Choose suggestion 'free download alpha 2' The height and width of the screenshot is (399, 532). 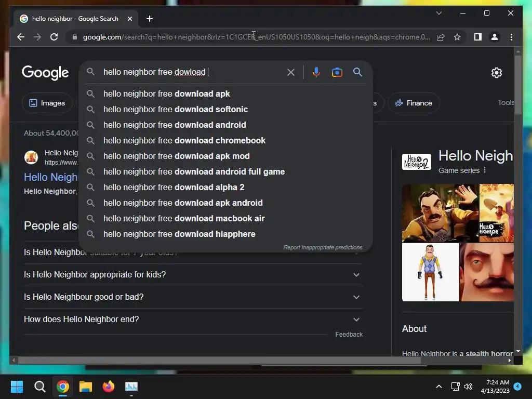(x=225, y=187)
